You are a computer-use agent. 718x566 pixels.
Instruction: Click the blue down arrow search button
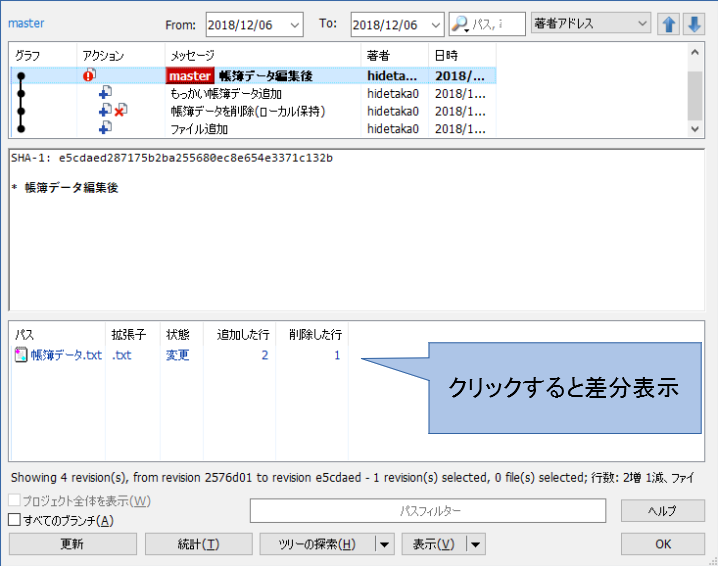pyautogui.click(x=694, y=24)
